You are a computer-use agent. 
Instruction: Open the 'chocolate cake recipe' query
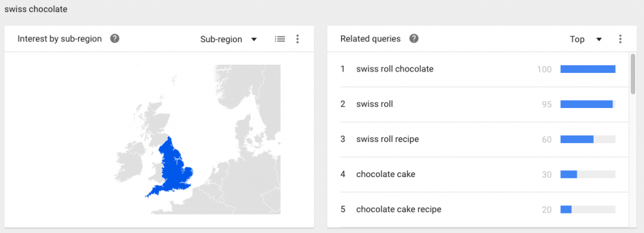[x=398, y=209]
